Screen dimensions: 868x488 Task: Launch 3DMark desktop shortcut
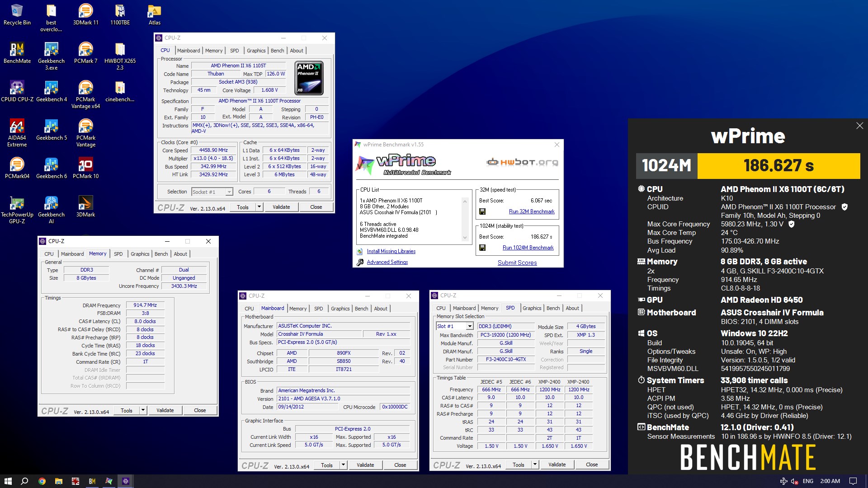pyautogui.click(x=85, y=206)
